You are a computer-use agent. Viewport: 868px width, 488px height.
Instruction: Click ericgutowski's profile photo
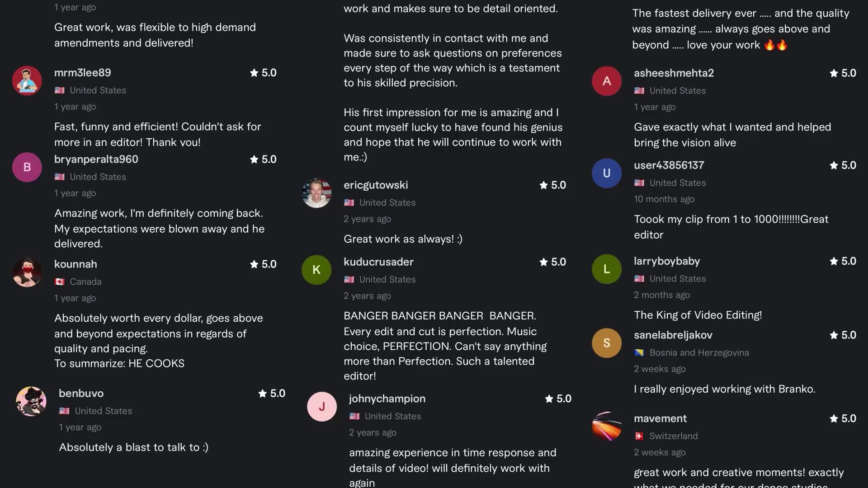click(316, 193)
